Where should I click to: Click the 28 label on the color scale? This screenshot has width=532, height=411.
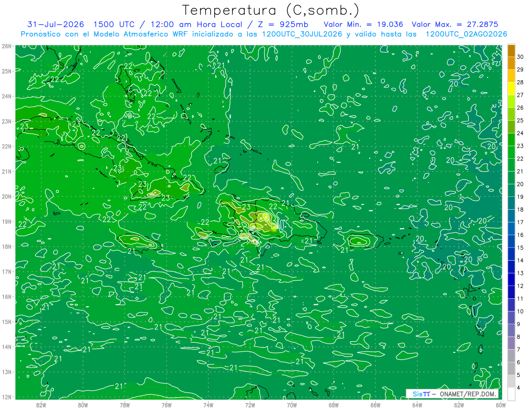click(x=520, y=82)
